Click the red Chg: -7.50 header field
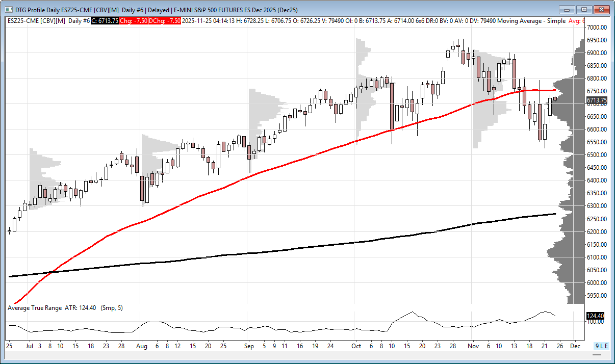Image resolution: width=615 pixels, height=364 pixels. [x=134, y=21]
